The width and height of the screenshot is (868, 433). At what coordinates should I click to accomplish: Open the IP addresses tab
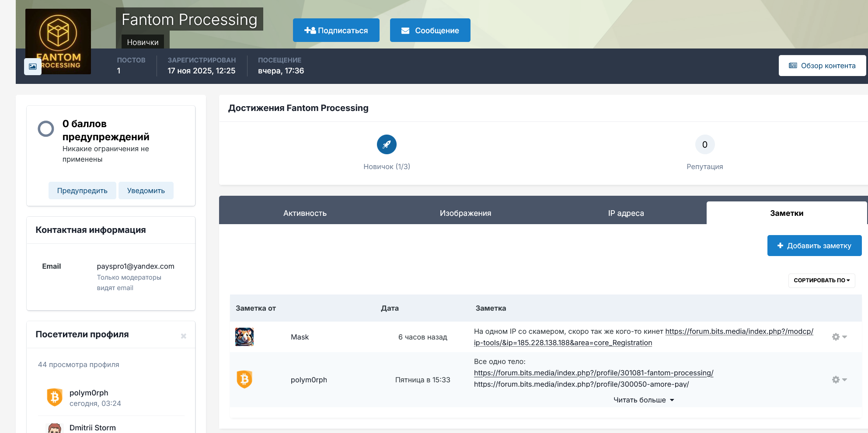[626, 213]
